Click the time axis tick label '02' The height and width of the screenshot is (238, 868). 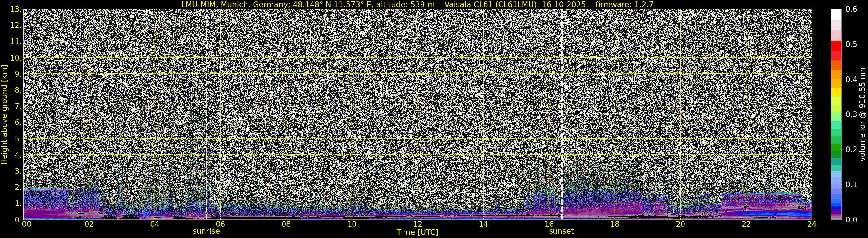89,224
